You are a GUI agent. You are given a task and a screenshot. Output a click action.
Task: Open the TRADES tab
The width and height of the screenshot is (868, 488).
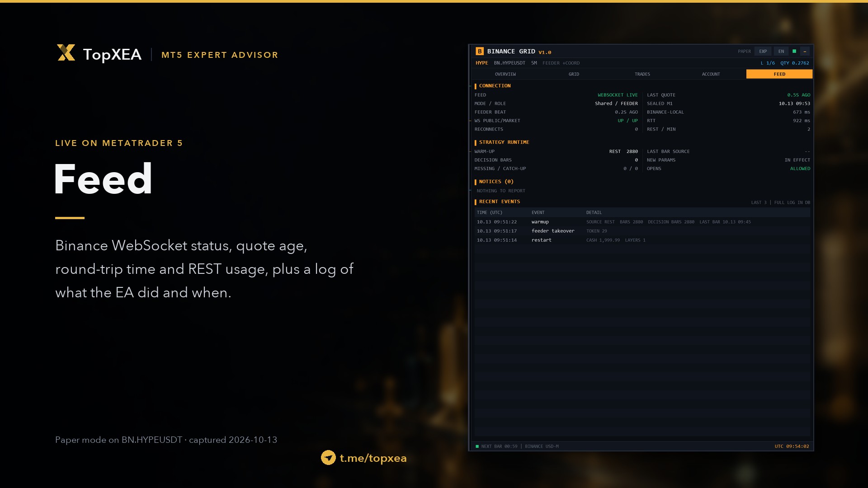pyautogui.click(x=642, y=74)
